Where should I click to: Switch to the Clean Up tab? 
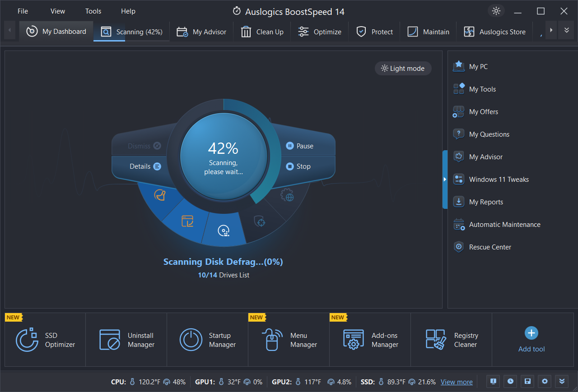[x=262, y=32]
